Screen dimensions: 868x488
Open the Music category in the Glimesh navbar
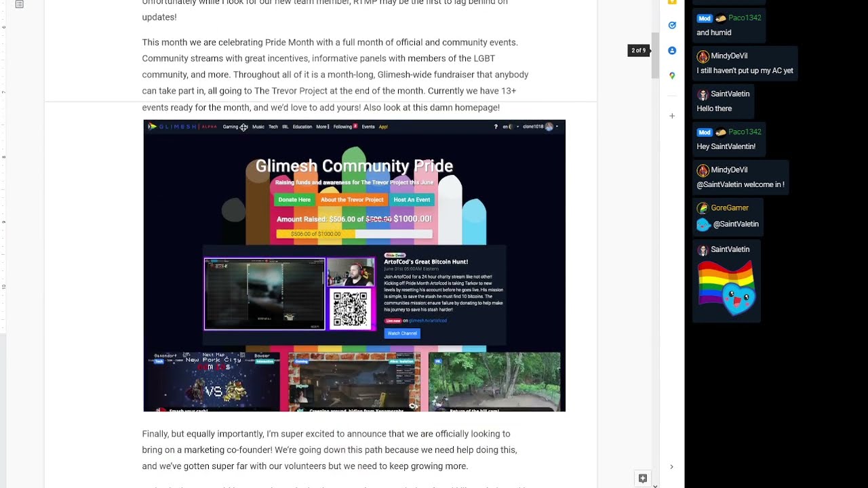[x=258, y=127]
